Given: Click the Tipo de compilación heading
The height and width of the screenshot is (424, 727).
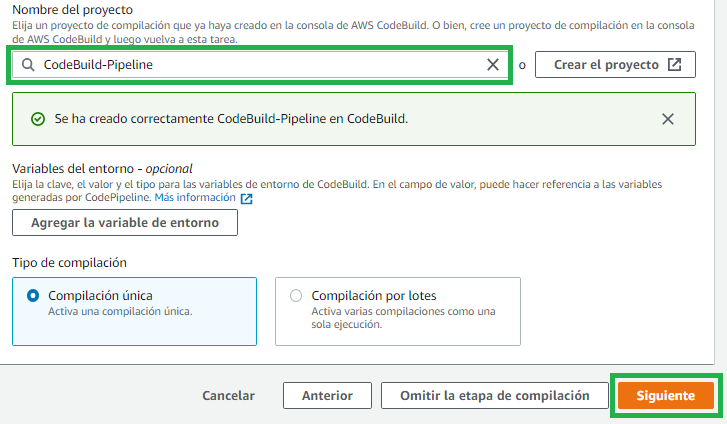Looking at the screenshot, I should point(70,263).
